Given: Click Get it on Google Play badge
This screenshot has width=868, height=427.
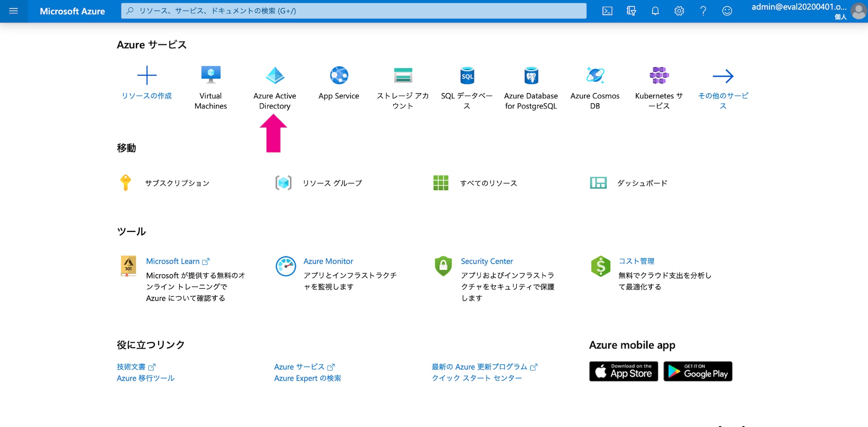Looking at the screenshot, I should pos(698,372).
